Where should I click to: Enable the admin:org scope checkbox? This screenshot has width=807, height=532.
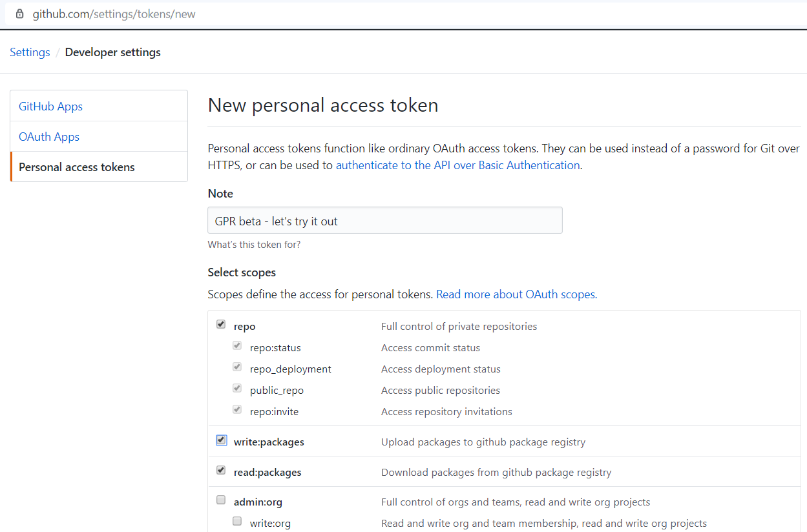[x=221, y=500]
